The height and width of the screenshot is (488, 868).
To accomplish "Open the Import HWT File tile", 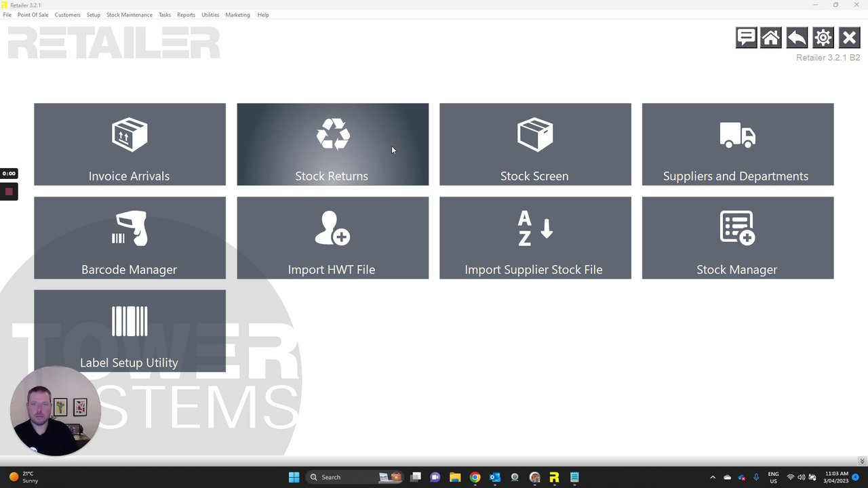I will point(332,238).
